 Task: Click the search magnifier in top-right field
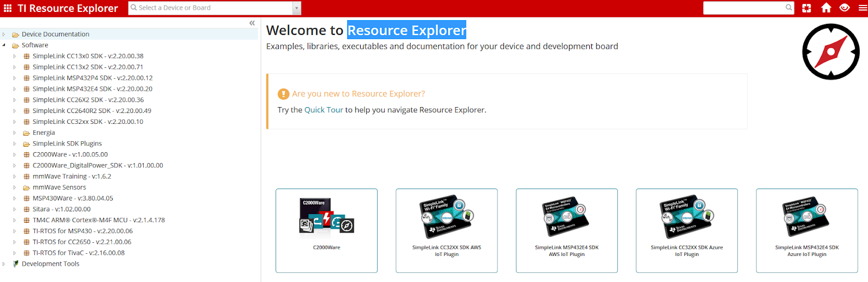[x=789, y=8]
